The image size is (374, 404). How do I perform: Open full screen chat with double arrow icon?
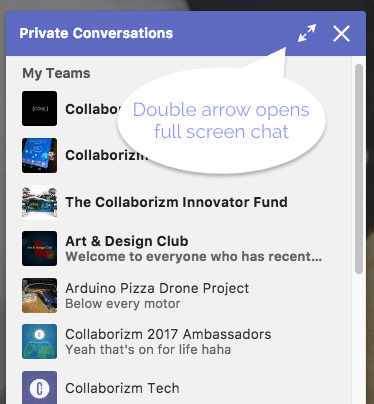[x=307, y=33]
